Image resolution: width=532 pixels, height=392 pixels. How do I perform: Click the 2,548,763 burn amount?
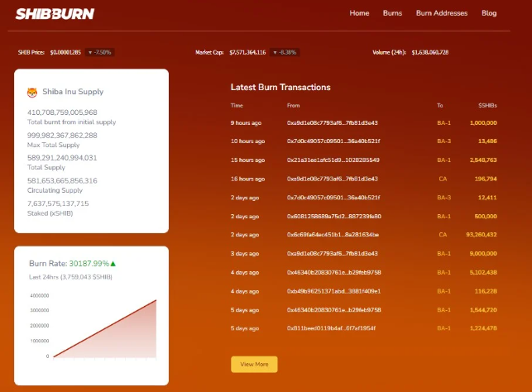click(x=483, y=160)
